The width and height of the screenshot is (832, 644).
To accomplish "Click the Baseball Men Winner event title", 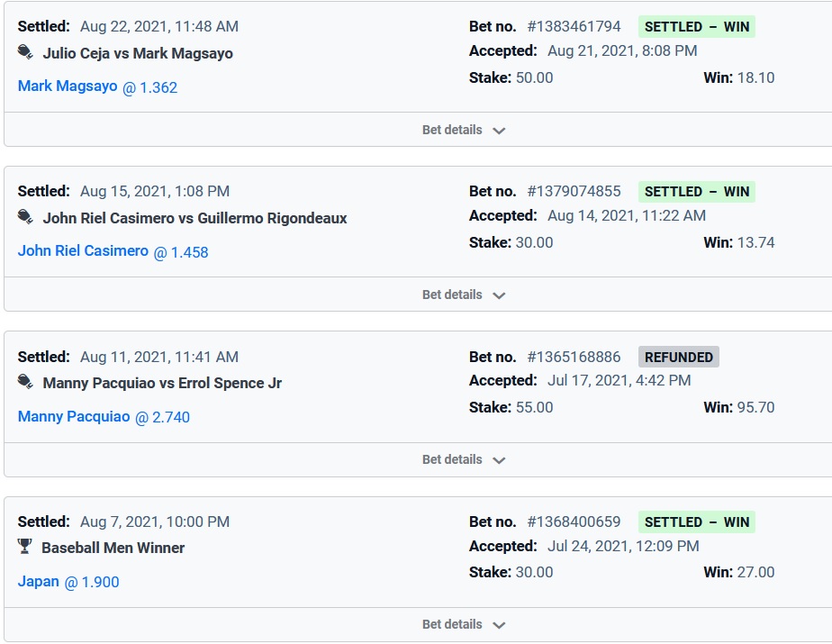I will [113, 548].
